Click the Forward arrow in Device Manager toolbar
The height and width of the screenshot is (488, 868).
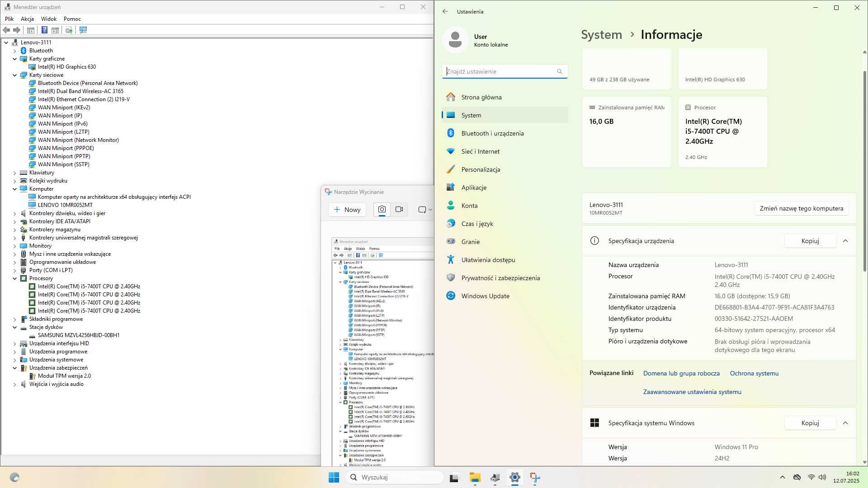(17, 30)
